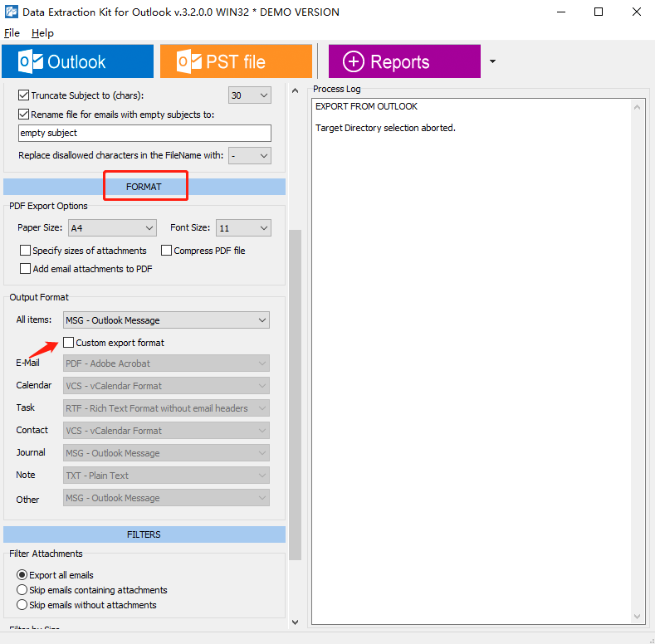The image size is (655, 644).
Task: Click the PST file source button
Action: coord(236,61)
